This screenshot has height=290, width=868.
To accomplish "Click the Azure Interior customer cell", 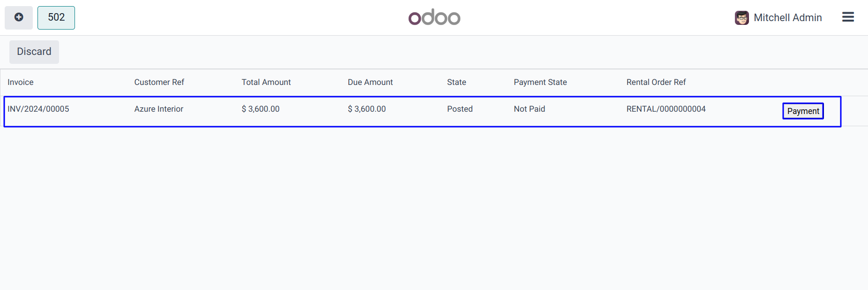I will 158,109.
